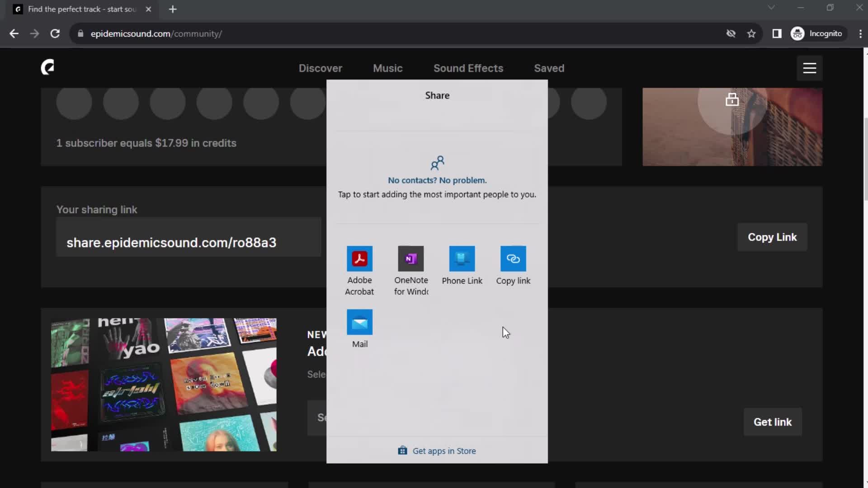Screen dimensions: 868x488
Task: Click the lock icon on featured image
Action: (732, 100)
